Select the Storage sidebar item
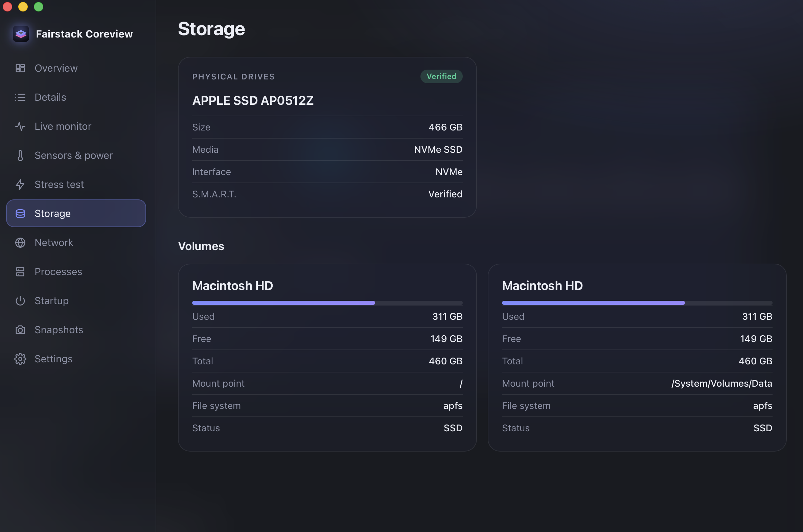 point(76,213)
